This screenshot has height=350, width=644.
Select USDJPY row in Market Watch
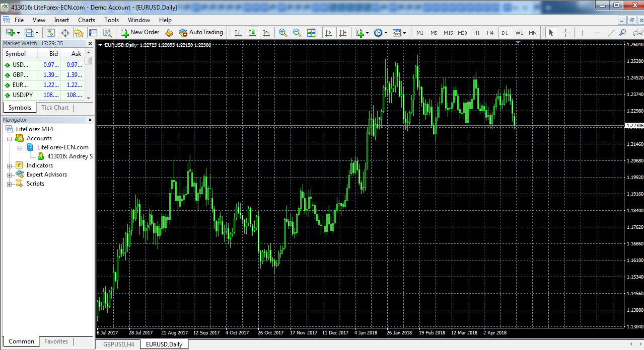click(43, 95)
